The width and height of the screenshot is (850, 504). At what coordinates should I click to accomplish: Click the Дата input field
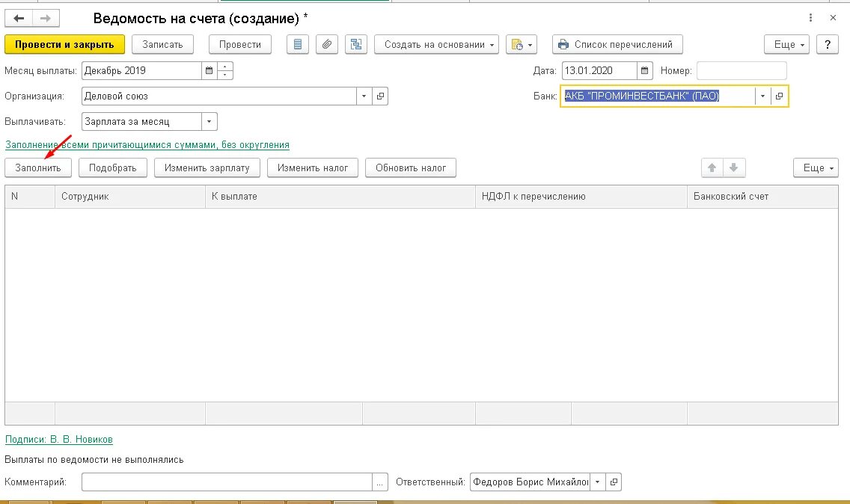(599, 70)
